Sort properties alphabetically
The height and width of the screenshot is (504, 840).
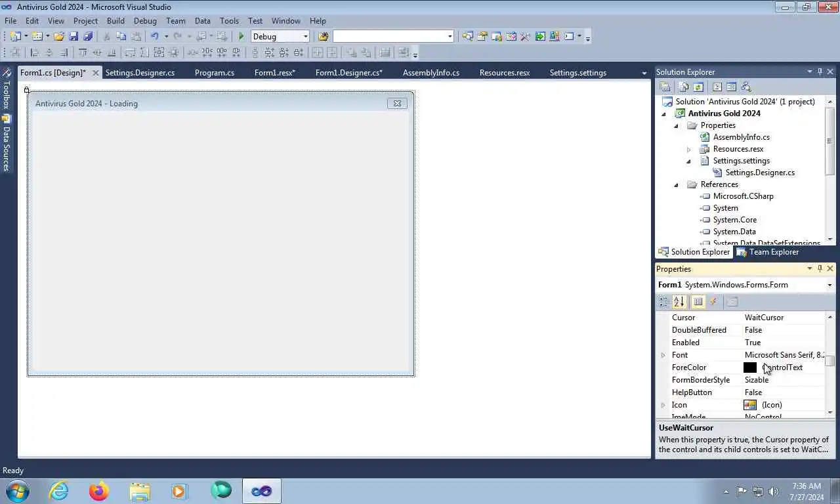[x=679, y=302]
